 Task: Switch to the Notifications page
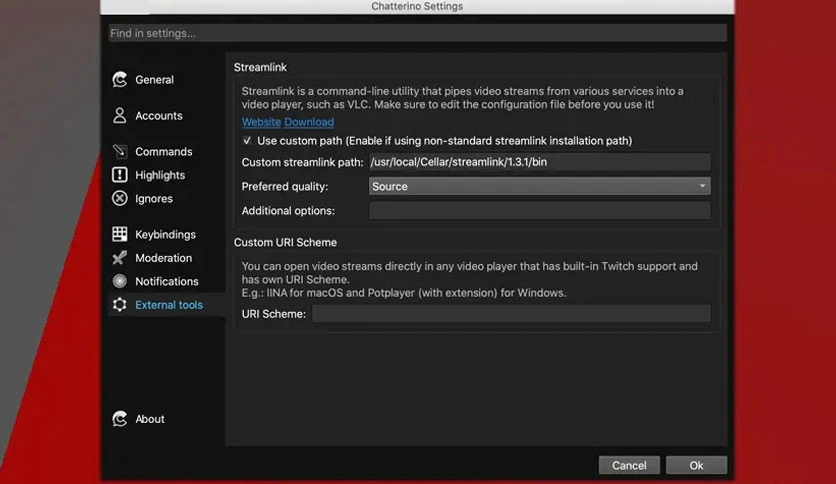(x=166, y=281)
